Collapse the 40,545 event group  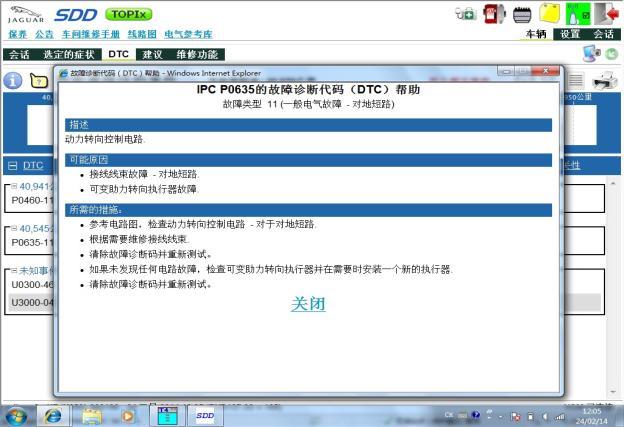[x=14, y=228]
